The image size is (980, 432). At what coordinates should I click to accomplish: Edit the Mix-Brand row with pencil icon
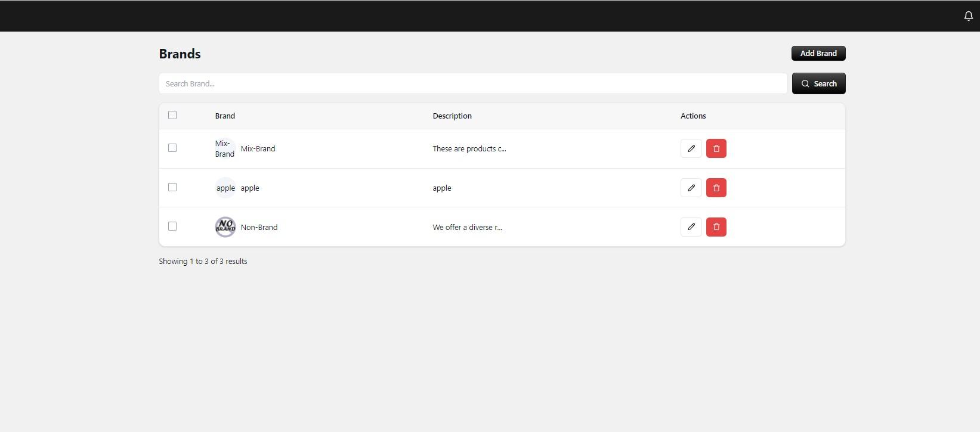(x=691, y=148)
